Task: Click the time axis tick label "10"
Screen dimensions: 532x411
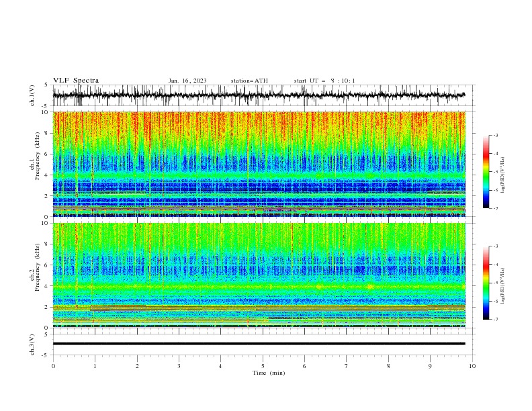Action: point(472,366)
